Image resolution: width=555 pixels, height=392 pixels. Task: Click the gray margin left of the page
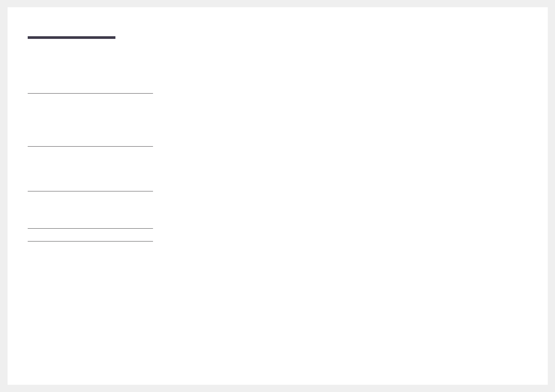[4, 196]
